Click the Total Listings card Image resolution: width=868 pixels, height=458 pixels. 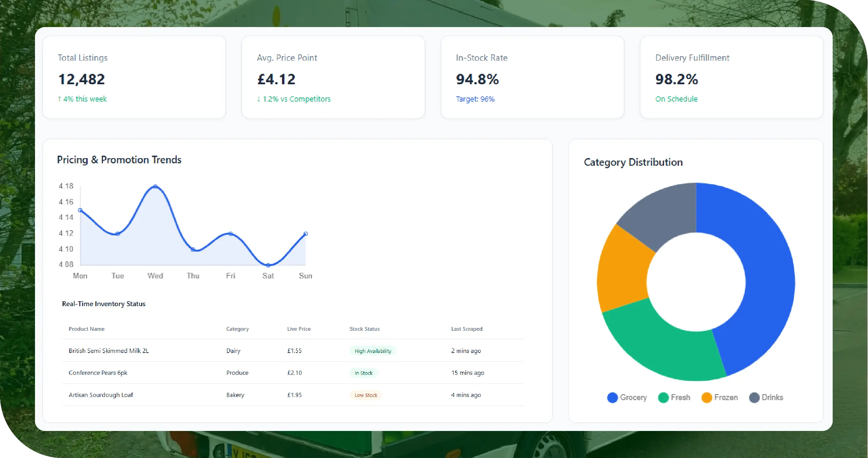(x=134, y=77)
